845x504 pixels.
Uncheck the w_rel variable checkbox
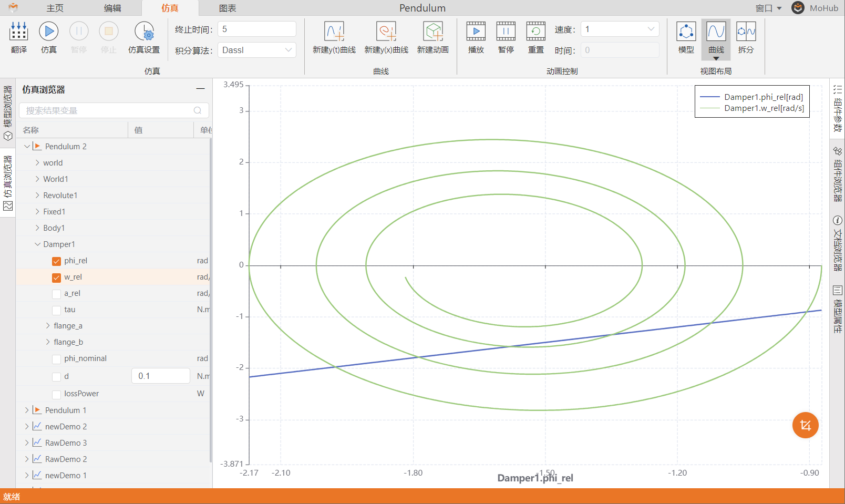pos(56,277)
